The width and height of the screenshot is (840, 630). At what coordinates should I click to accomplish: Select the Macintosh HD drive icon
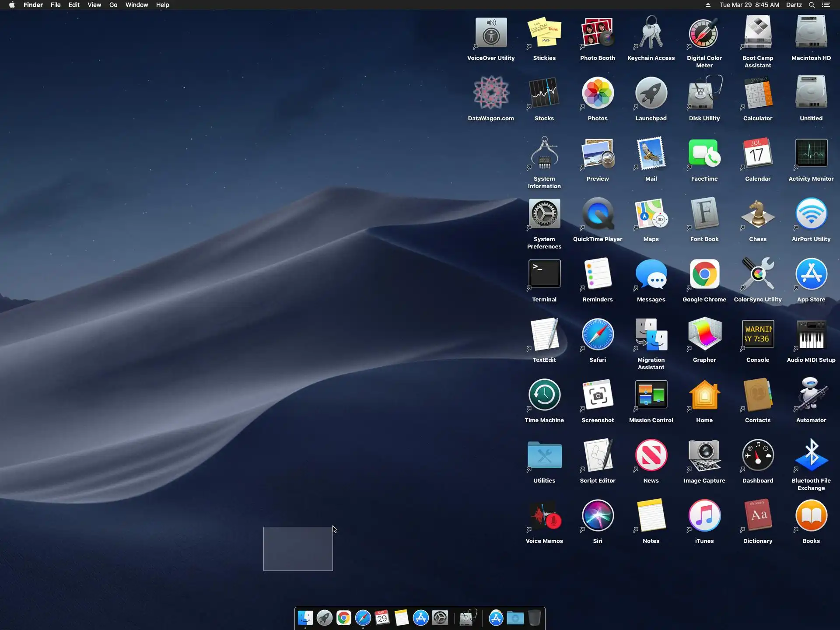pos(811,33)
